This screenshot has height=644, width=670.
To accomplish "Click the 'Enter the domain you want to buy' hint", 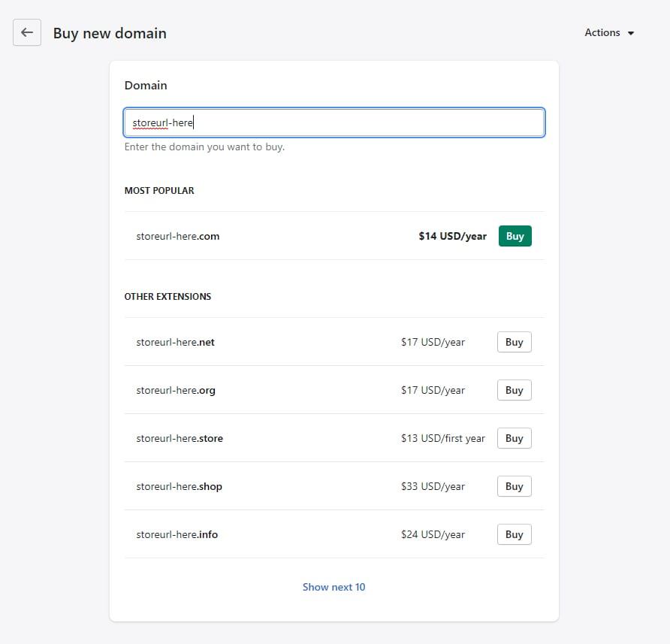I will (204, 147).
